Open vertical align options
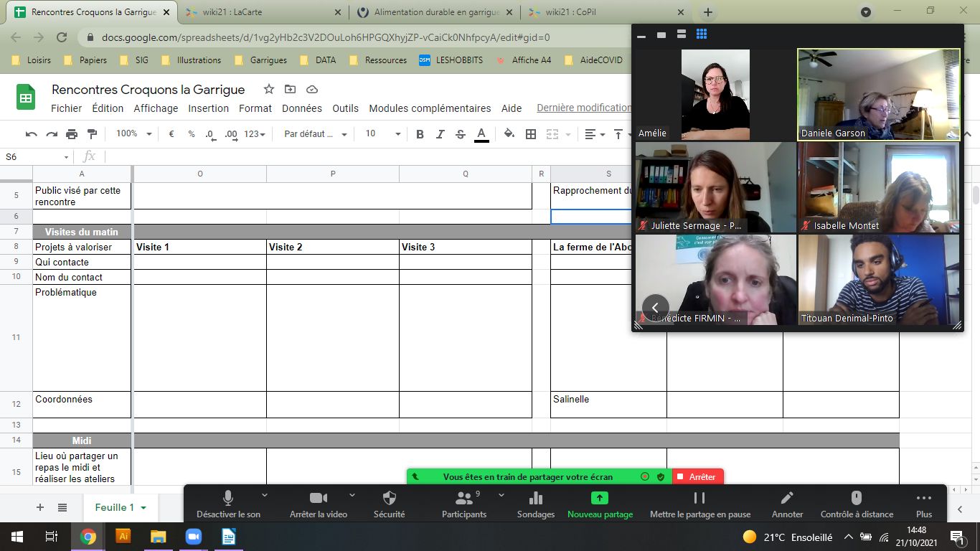The height and width of the screenshot is (551, 980). click(621, 134)
